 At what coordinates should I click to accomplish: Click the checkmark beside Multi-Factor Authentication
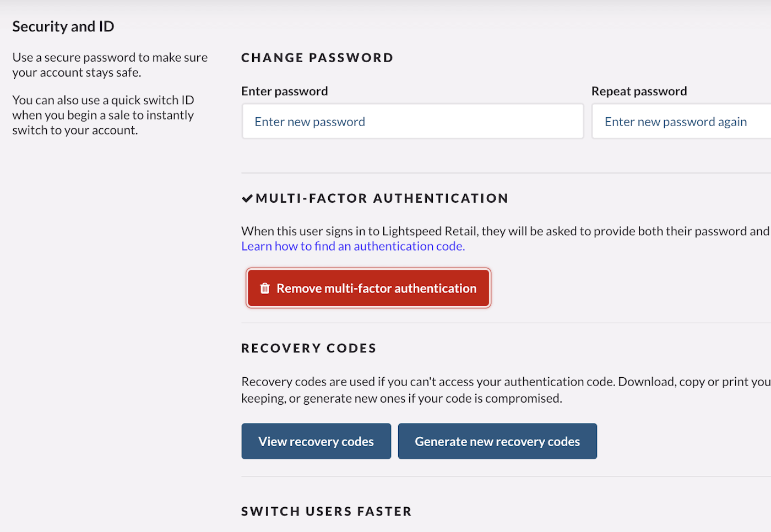247,199
